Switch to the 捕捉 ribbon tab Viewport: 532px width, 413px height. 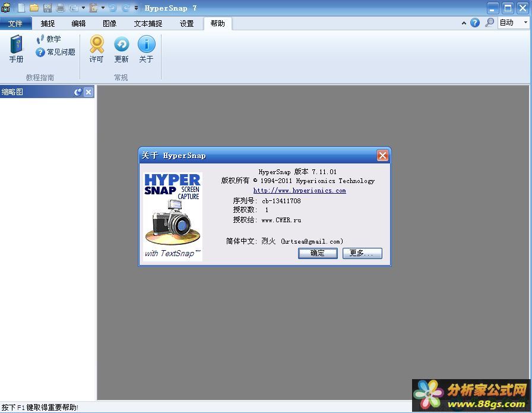pyautogui.click(x=47, y=23)
